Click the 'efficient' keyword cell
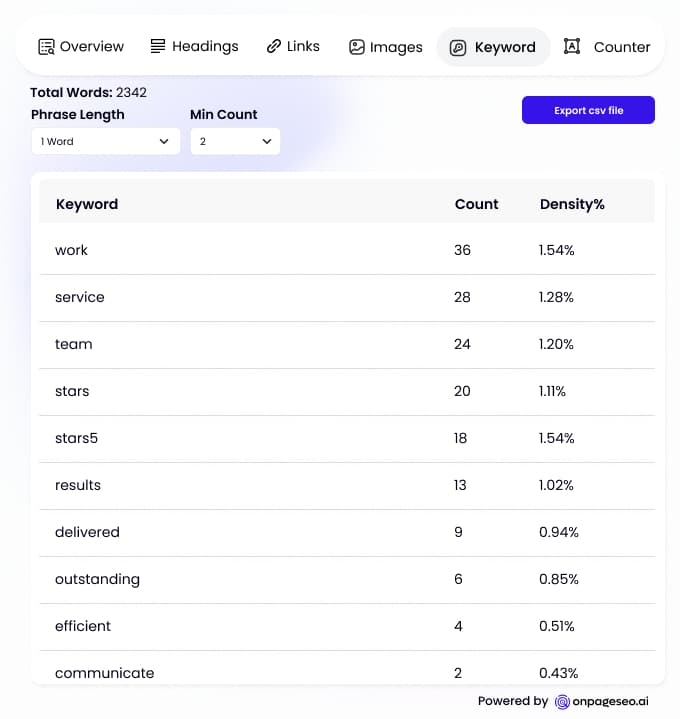Viewport: 680px width, 719px height. 83,626
